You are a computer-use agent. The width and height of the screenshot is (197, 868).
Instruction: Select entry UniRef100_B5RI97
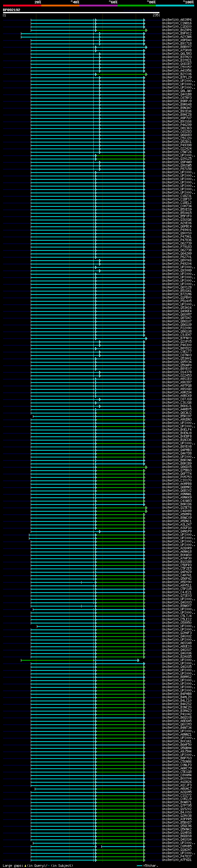177,416
